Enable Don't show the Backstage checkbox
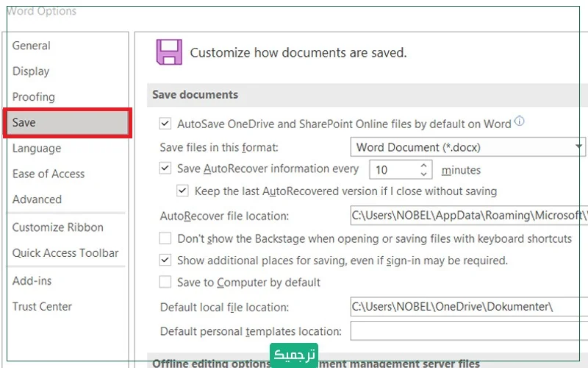 point(165,238)
